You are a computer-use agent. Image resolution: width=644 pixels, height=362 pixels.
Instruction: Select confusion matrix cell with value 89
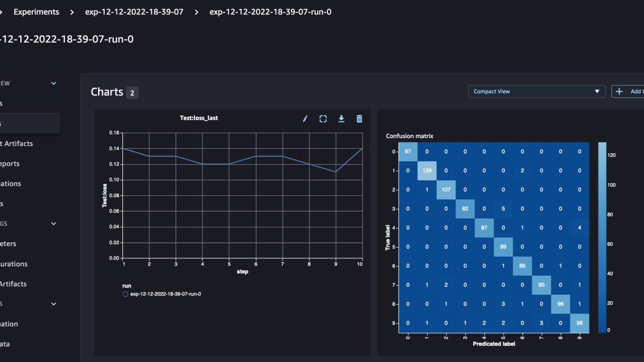503,247
